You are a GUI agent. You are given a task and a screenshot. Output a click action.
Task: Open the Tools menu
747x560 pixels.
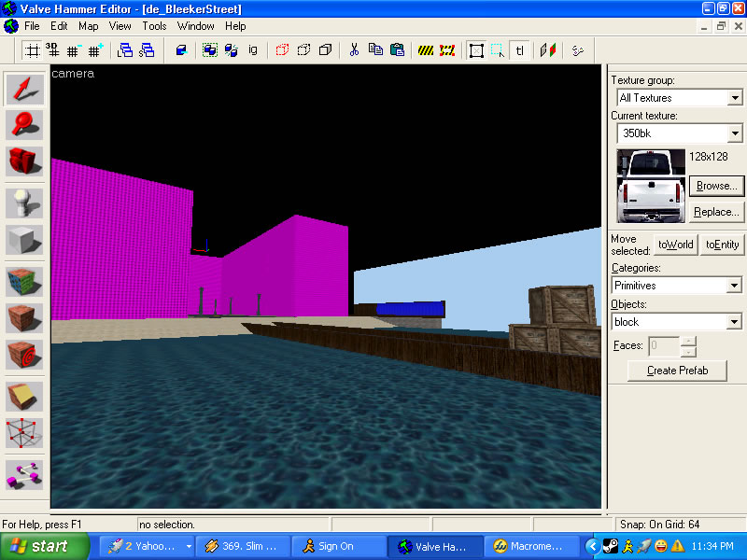coord(154,26)
